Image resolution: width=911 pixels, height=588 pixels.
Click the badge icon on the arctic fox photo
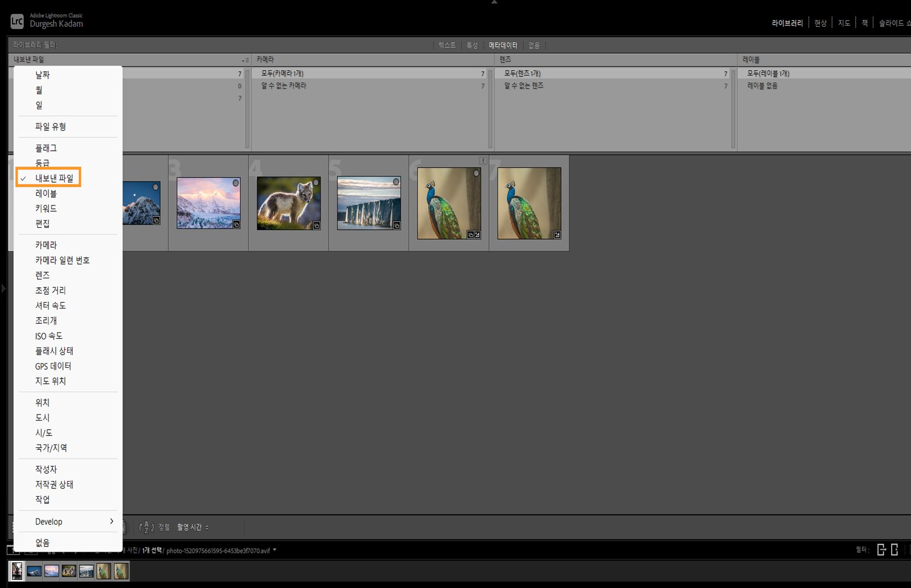[317, 225]
